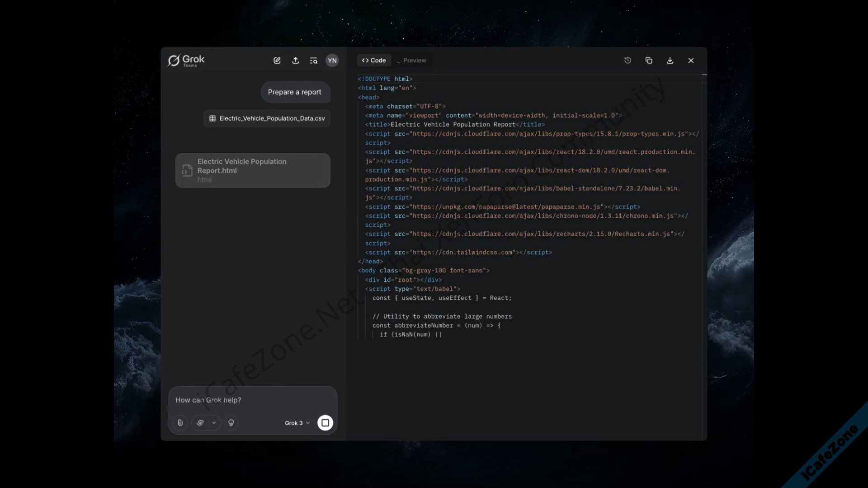Stop generation with the square button

pos(325,423)
